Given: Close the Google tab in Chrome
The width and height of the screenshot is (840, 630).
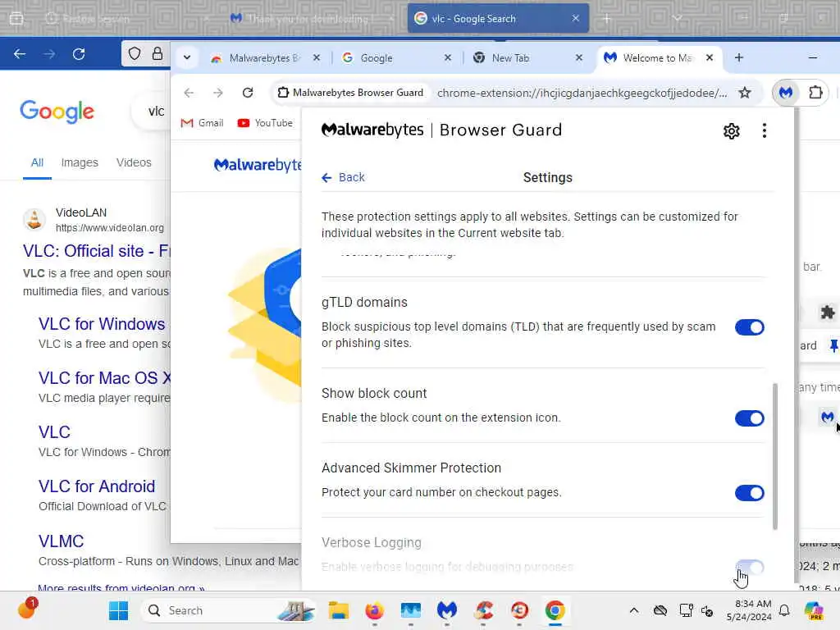Looking at the screenshot, I should [448, 57].
